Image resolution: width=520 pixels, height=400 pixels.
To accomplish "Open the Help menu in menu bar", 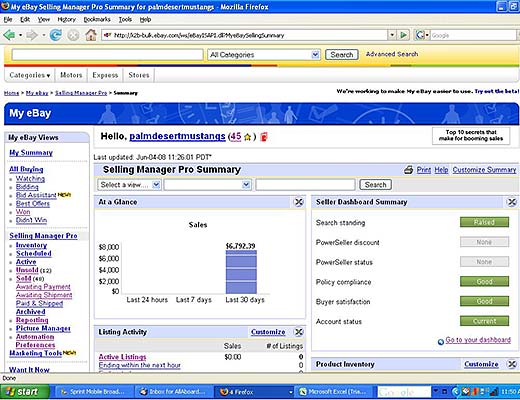I will point(145,20).
